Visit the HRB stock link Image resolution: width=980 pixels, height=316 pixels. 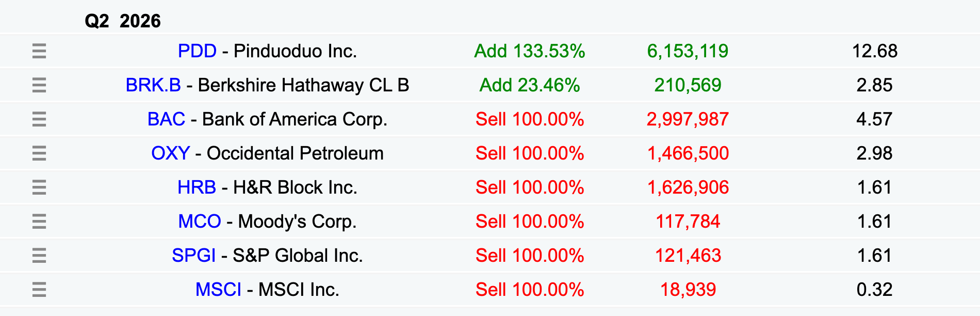point(197,187)
